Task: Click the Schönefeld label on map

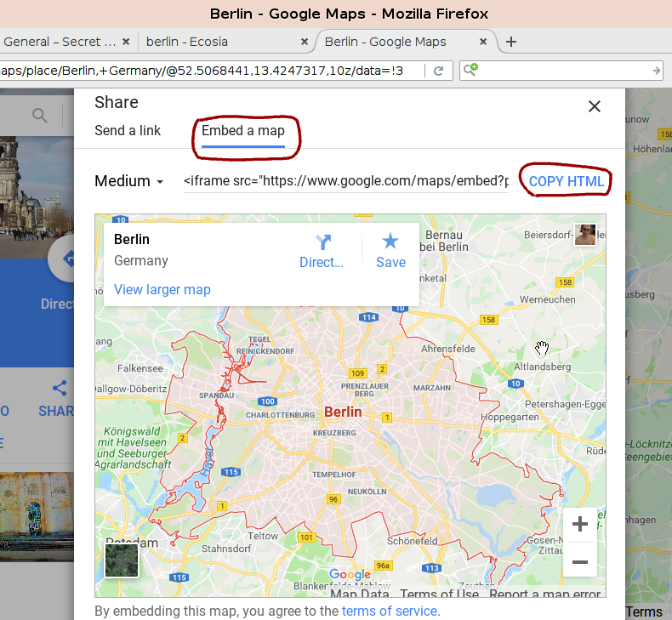Action: pos(413,541)
